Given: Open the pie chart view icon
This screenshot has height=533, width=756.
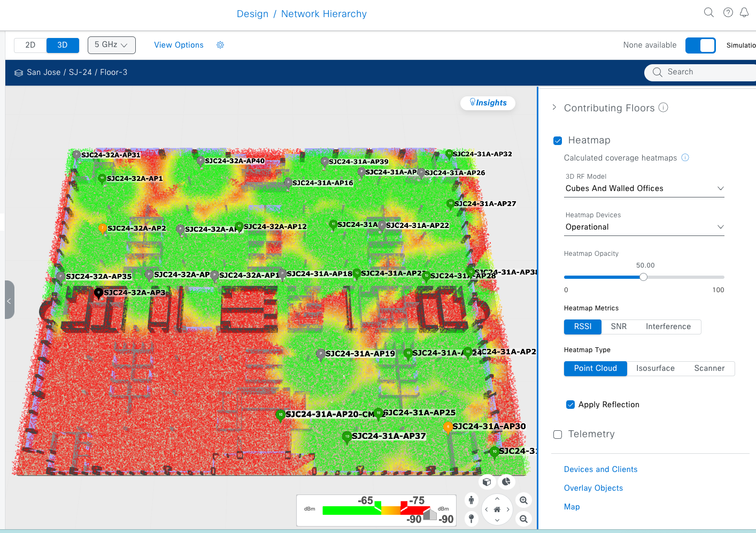Looking at the screenshot, I should pos(506,482).
